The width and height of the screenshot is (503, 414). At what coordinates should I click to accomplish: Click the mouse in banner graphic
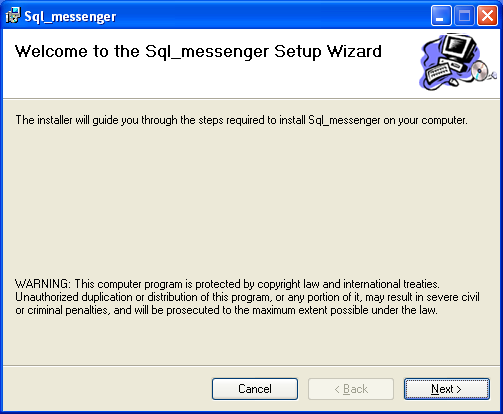point(453,81)
